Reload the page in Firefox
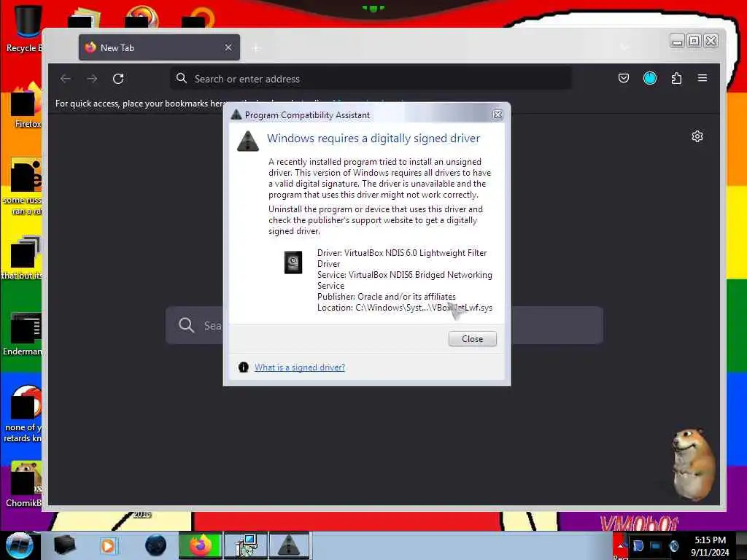The image size is (747, 560). tap(118, 79)
